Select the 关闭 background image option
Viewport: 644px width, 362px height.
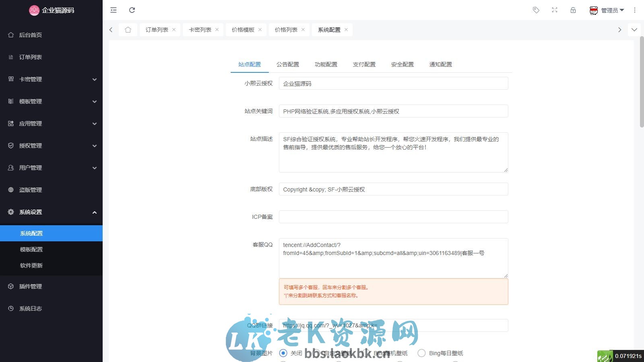[283, 353]
